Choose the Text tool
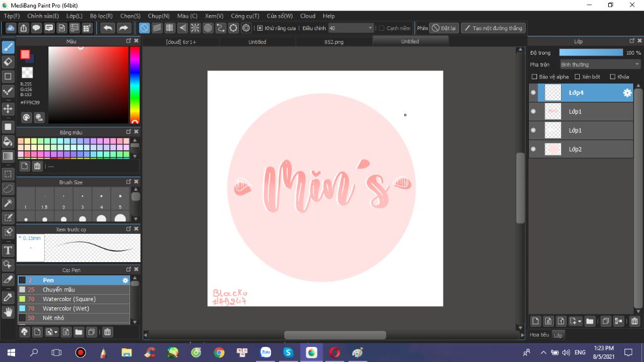The height and width of the screenshot is (362, 644). 8,250
